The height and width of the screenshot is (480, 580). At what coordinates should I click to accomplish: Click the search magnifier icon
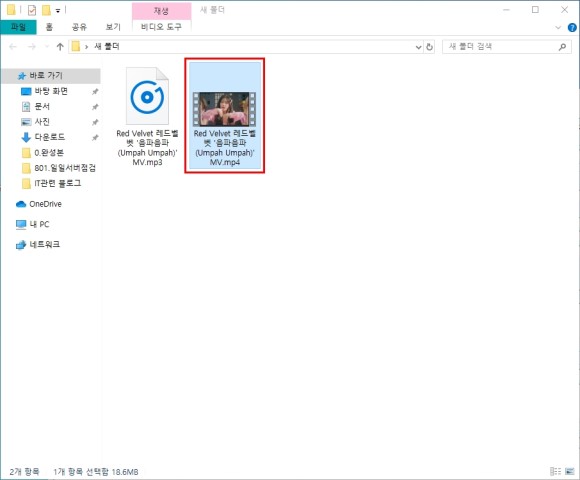pyautogui.click(x=562, y=47)
